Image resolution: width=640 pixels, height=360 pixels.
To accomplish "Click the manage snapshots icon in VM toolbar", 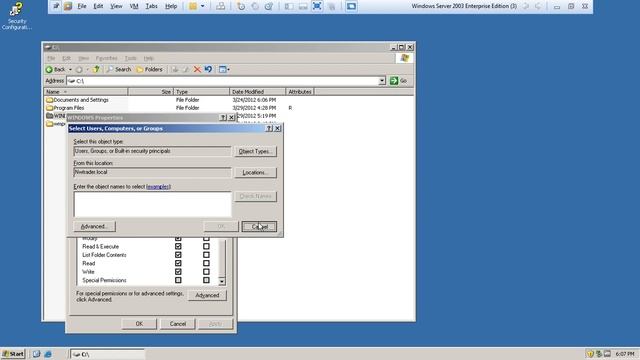I will [269, 6].
